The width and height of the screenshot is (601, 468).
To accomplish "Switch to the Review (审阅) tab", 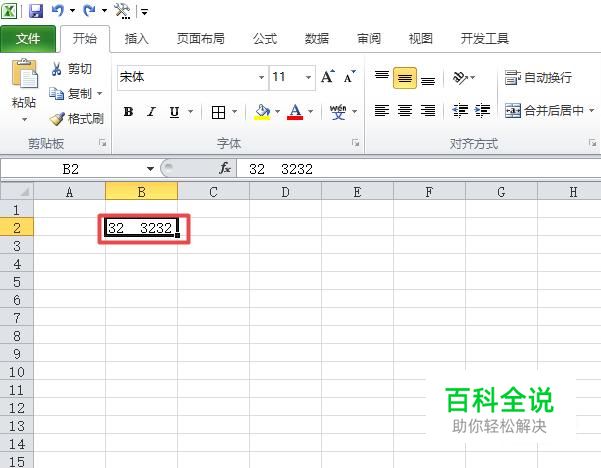I will 369,39.
